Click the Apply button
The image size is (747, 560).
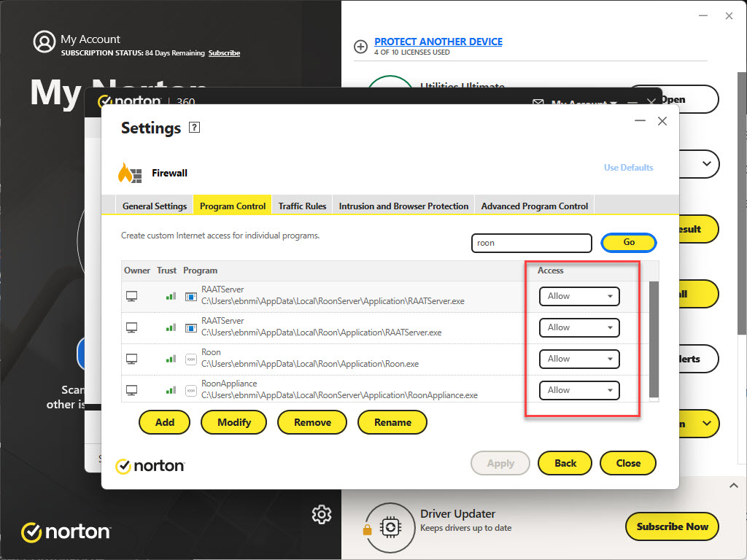500,463
